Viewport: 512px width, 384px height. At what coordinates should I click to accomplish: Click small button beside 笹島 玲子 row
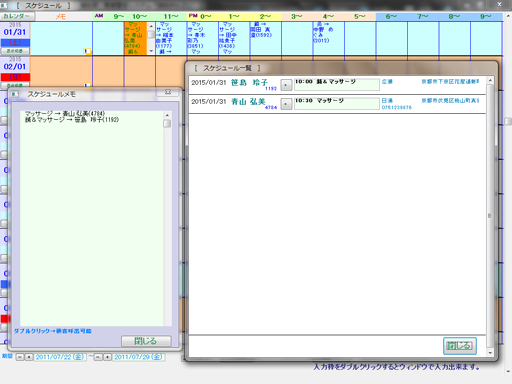point(286,85)
